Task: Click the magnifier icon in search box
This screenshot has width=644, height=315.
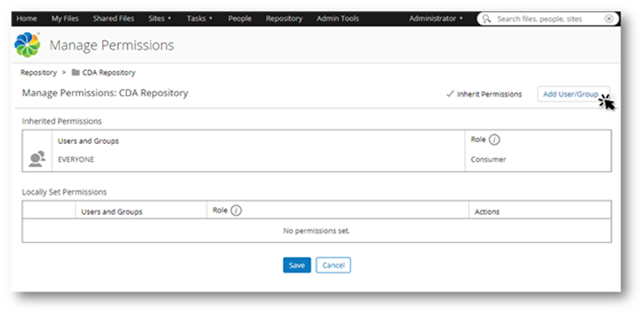Action: [487, 18]
